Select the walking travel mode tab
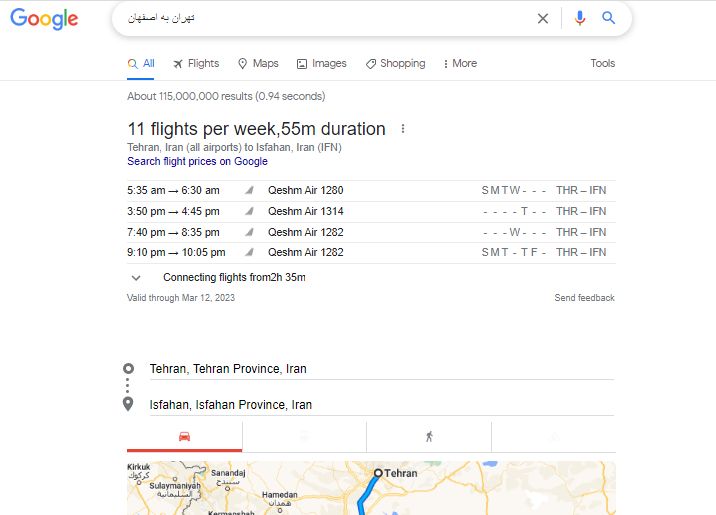This screenshot has width=716, height=515. [429, 436]
